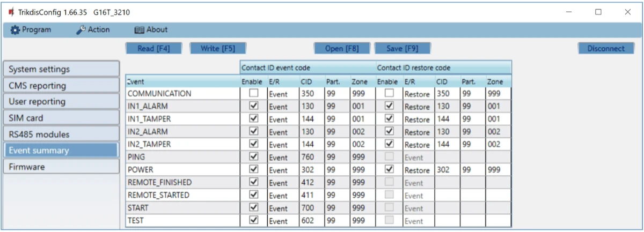Select the SIM card tab
The height and width of the screenshot is (232, 644).
point(61,118)
